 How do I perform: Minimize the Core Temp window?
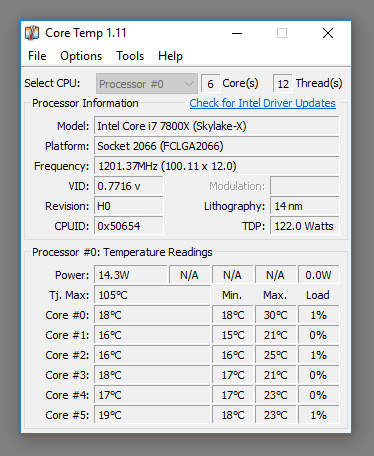pos(237,33)
